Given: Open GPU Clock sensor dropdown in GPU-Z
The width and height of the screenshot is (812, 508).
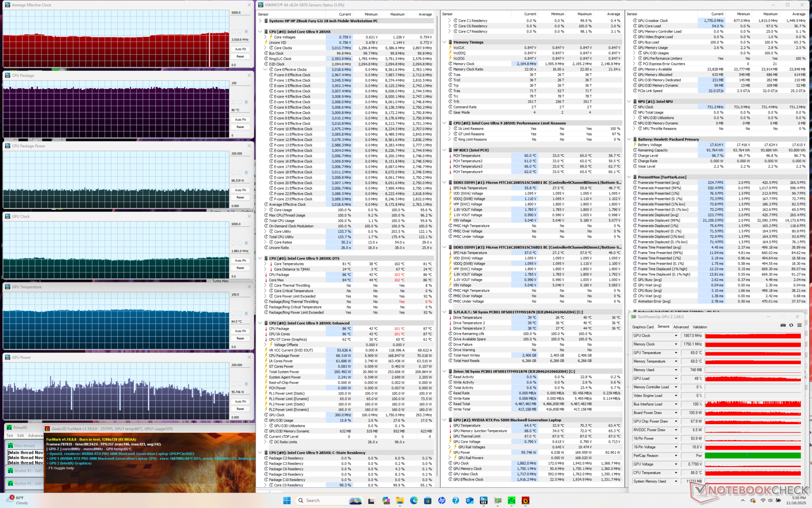Looking at the screenshot, I should [x=676, y=336].
